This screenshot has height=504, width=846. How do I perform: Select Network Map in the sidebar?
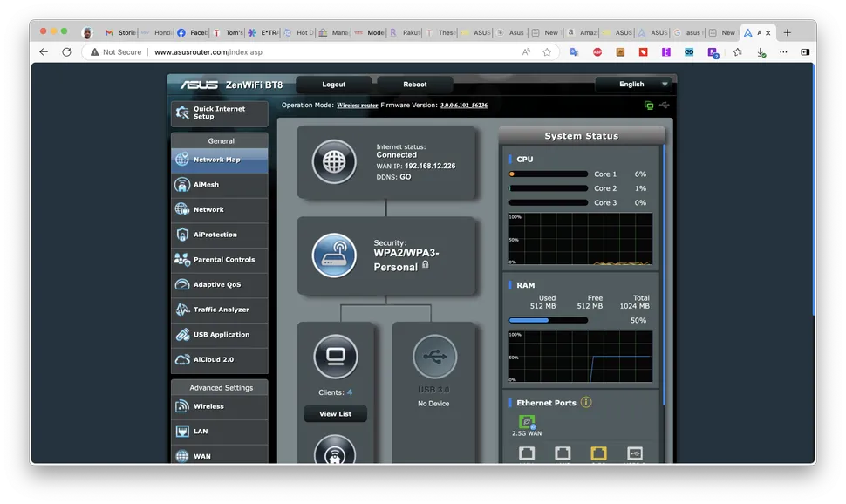[220, 160]
